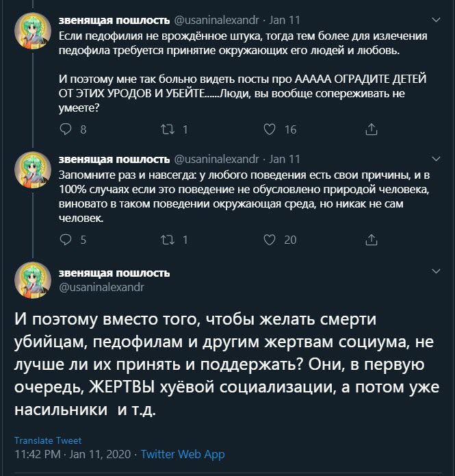Click the Translate Tweet link
This screenshot has height=476, width=455.
[x=48, y=440]
